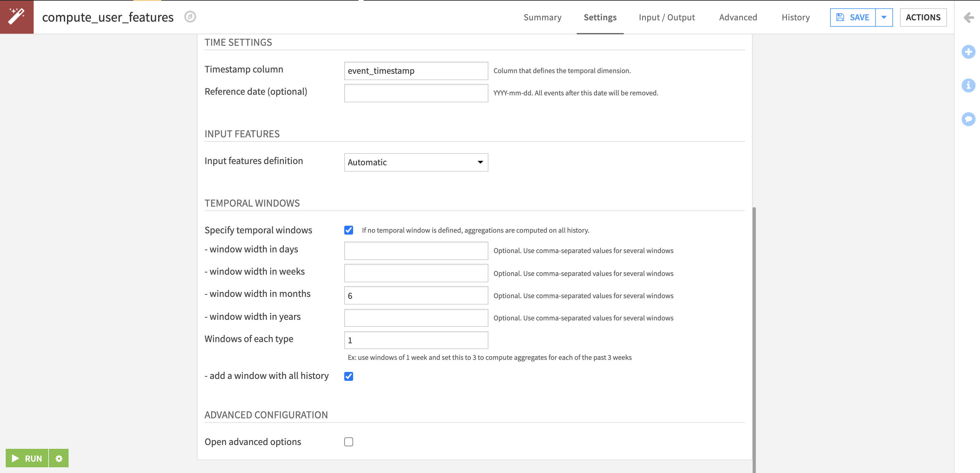This screenshot has width=980, height=473.
Task: Click the compute_user_features recipe title
Action: tap(108, 17)
